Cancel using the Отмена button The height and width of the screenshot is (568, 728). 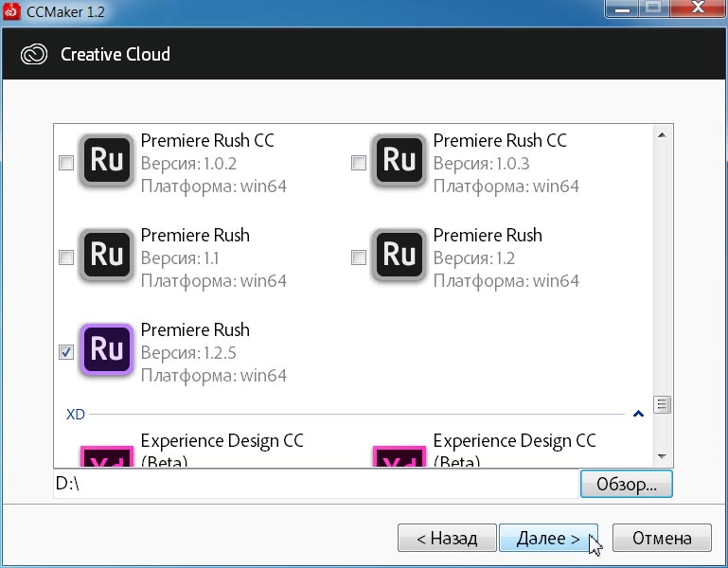[x=662, y=538]
